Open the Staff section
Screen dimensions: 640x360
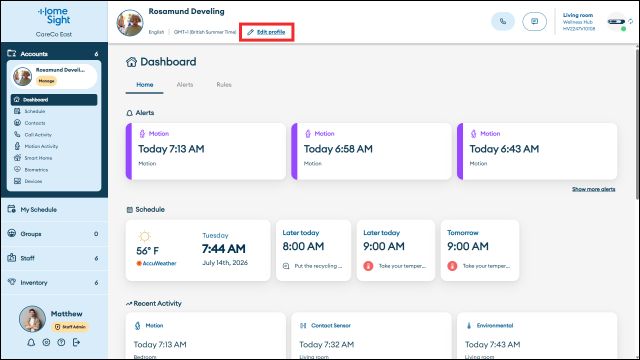(54, 258)
